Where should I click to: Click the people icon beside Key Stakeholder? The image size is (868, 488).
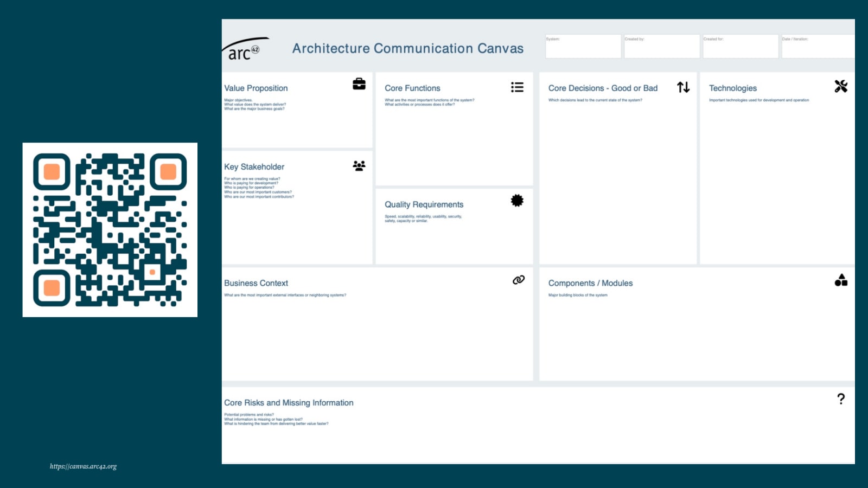(x=359, y=165)
